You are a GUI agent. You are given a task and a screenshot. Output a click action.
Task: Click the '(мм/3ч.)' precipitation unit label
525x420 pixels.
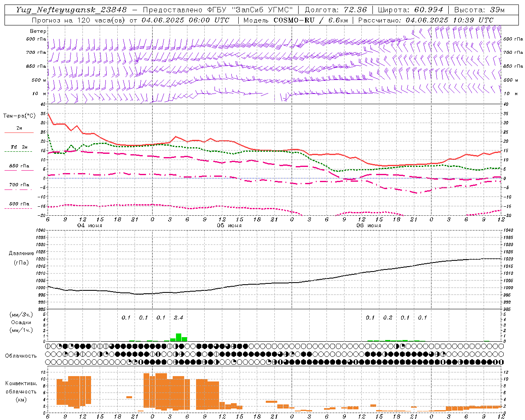21,315
